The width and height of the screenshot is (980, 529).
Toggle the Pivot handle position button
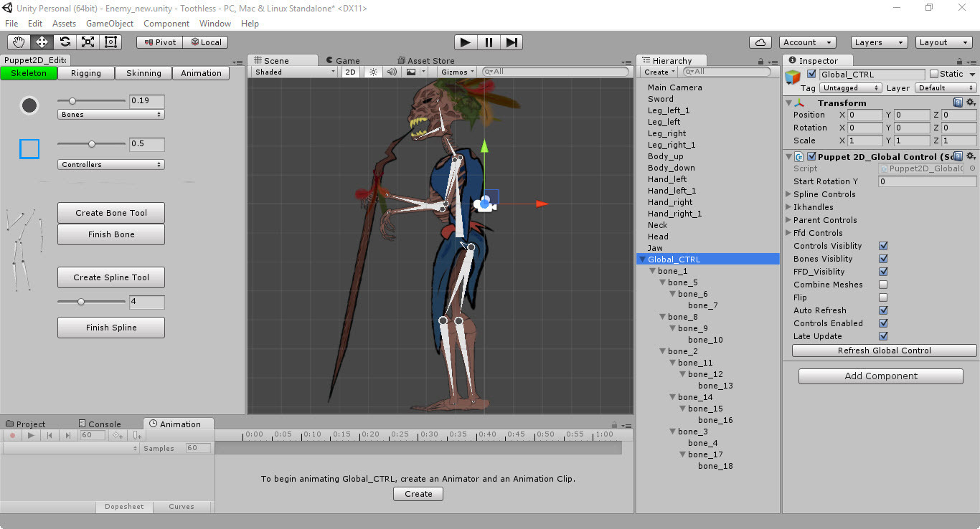pyautogui.click(x=159, y=42)
